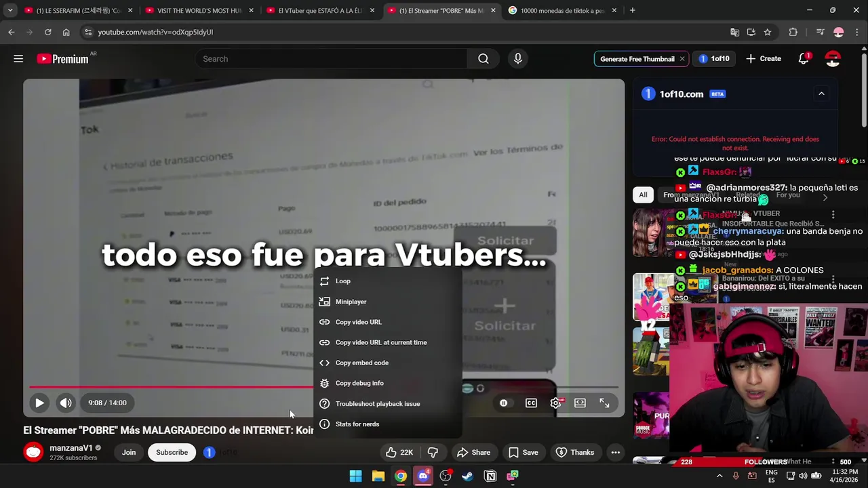Save video to playlist
The height and width of the screenshot is (488, 868).
point(523,452)
